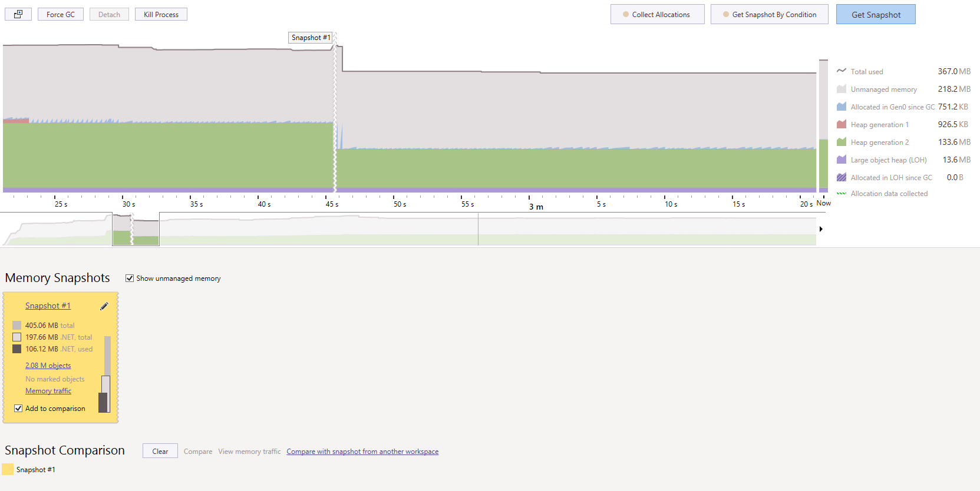980x491 pixels.
Task: Click the Force GC button
Action: 61,14
